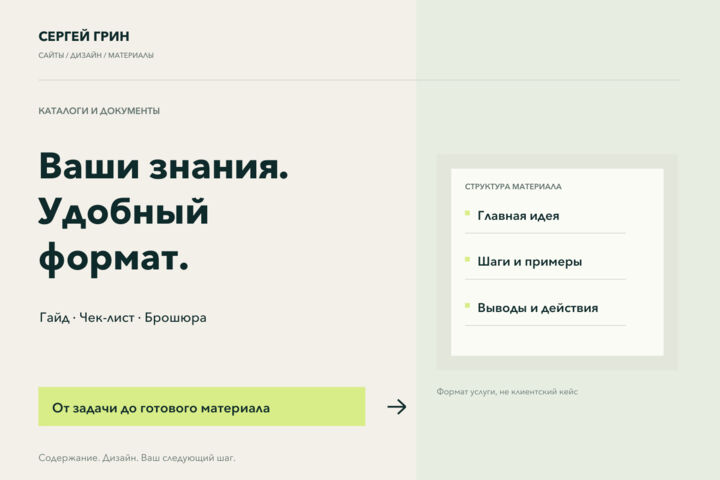The height and width of the screenshot is (480, 720).
Task: Click the green bullet next to 'Главная идея'
Action: pyautogui.click(x=467, y=213)
